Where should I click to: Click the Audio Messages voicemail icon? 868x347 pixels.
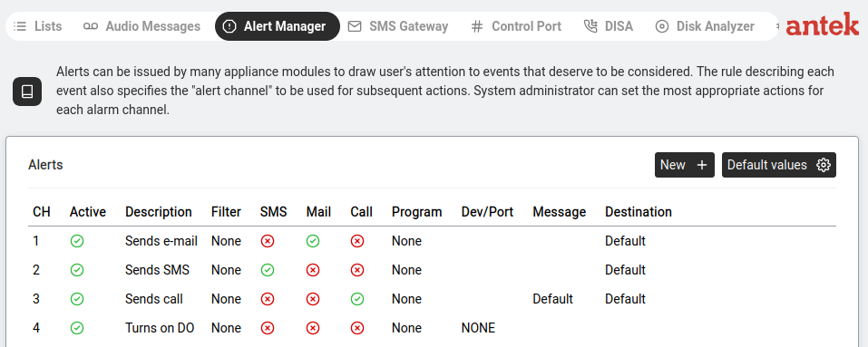point(91,26)
